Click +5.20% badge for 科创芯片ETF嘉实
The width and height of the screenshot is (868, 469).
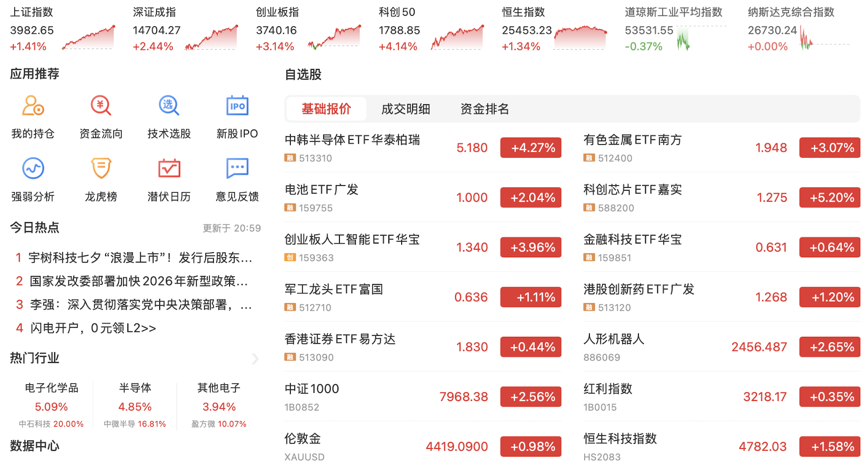pyautogui.click(x=829, y=197)
